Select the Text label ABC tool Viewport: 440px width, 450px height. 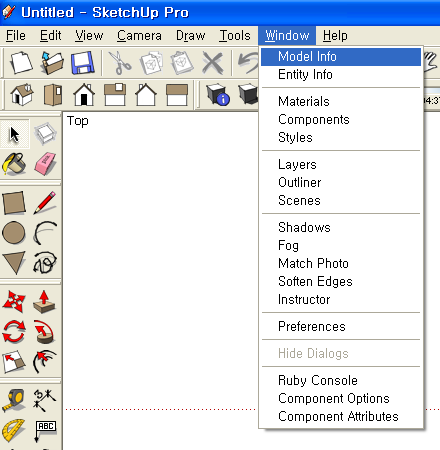click(45, 431)
